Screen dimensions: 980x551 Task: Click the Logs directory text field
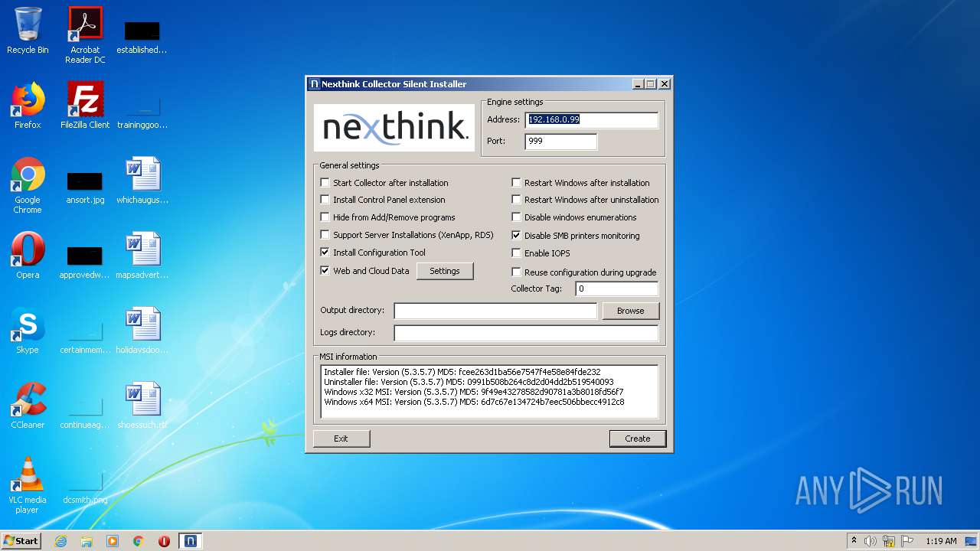coord(526,333)
